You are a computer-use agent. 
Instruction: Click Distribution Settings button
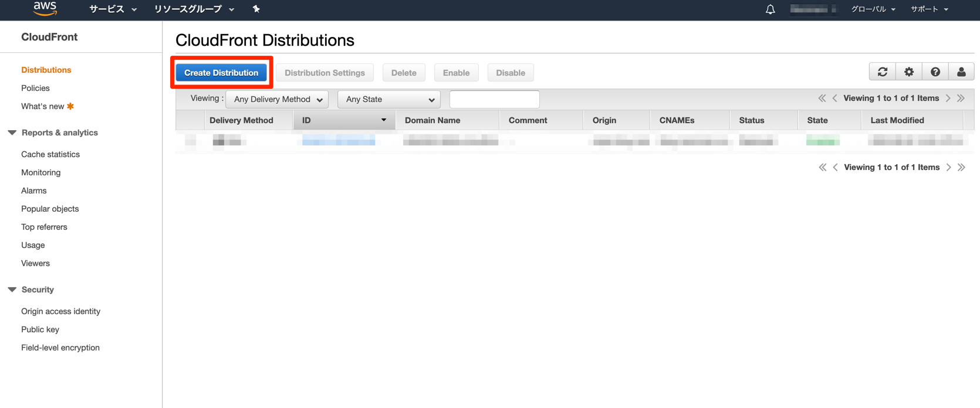click(325, 73)
